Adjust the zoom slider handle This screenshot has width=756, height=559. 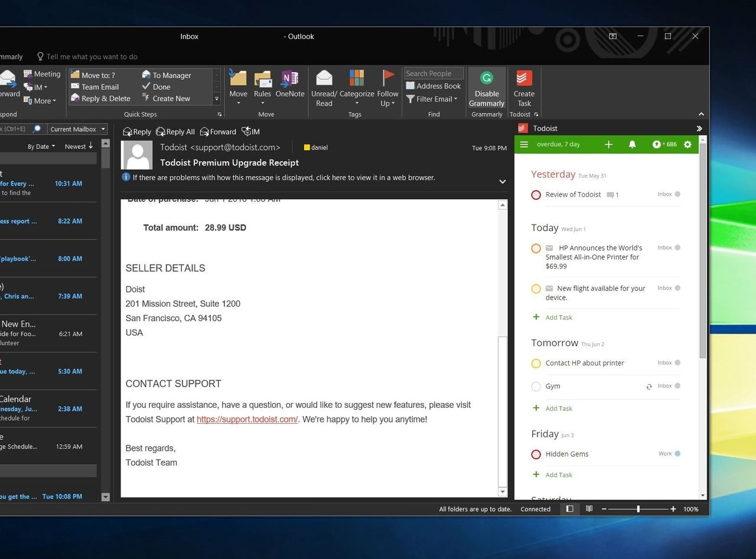click(x=638, y=509)
